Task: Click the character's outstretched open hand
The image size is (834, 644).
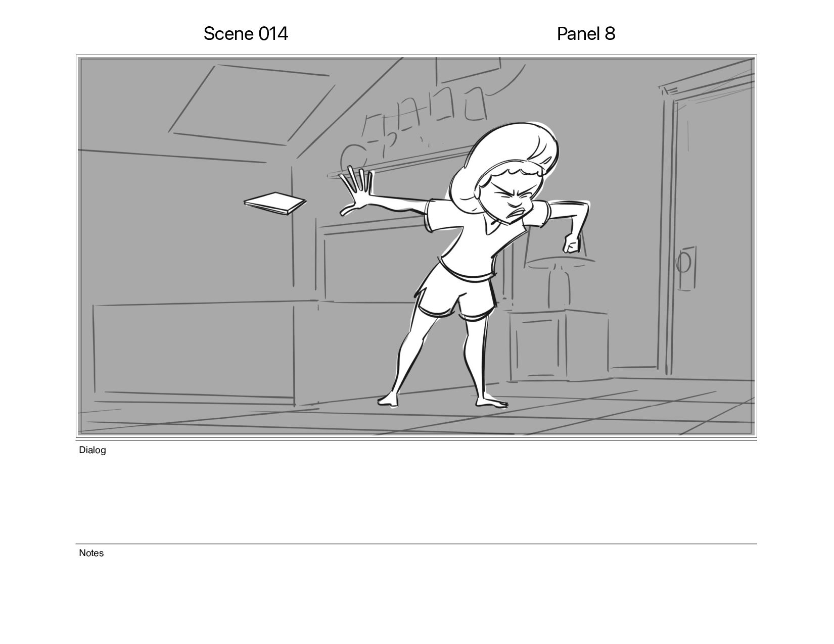Action: click(356, 192)
